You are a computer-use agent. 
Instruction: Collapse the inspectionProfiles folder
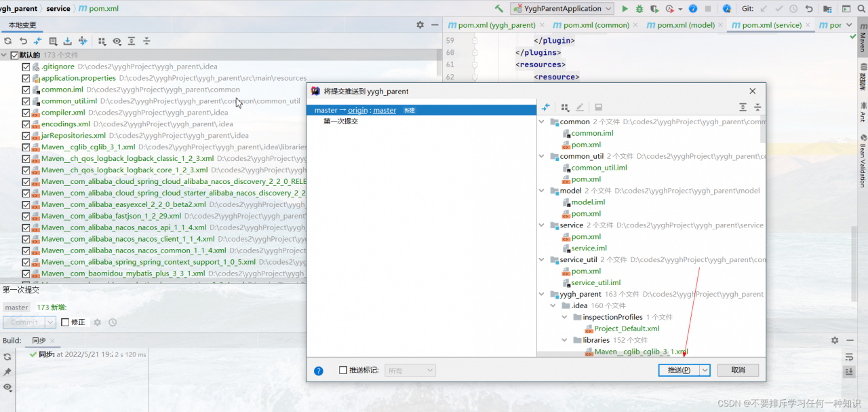(565, 318)
